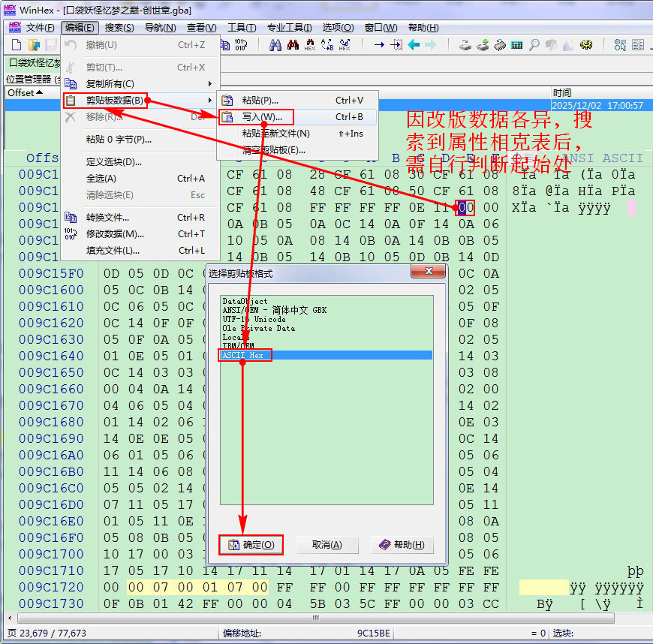Viewport: 653px width, 644px height.
Task: Click the data interpreter toolbar icon
Action: 637,44
